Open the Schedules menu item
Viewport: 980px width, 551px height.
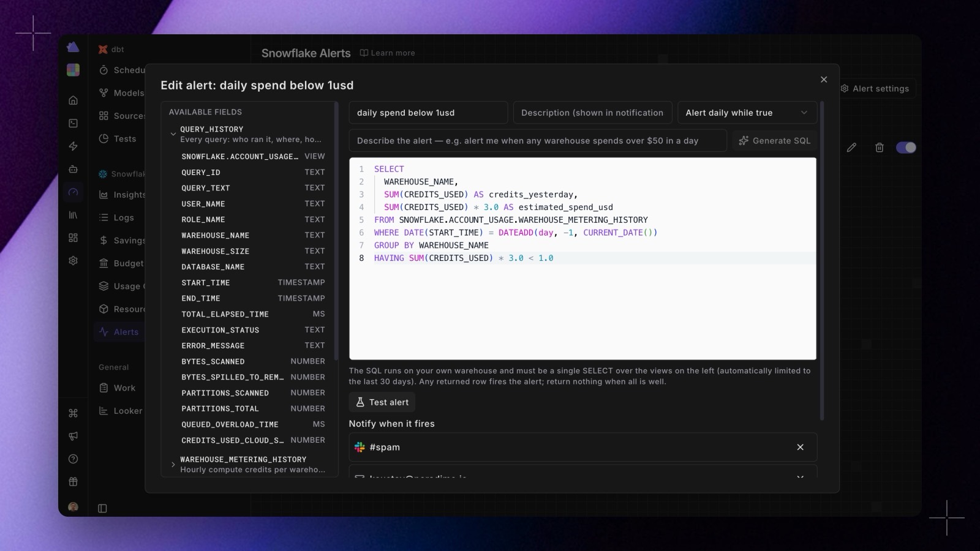click(123, 70)
